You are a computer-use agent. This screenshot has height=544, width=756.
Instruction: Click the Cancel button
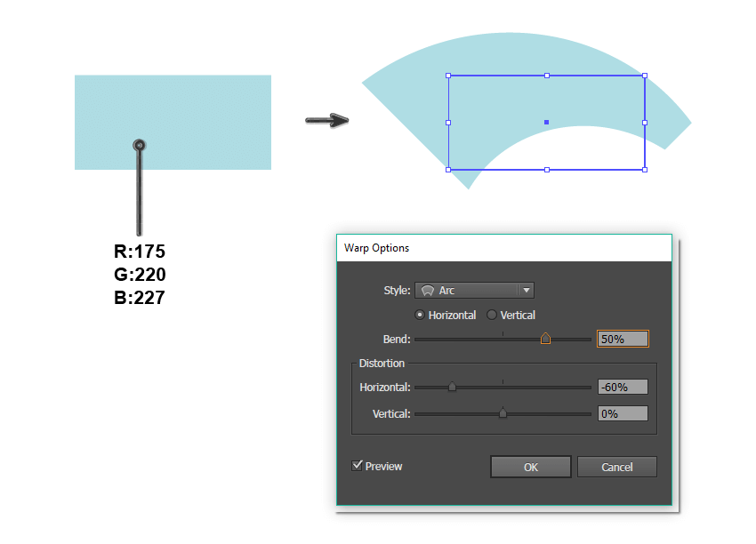617,467
